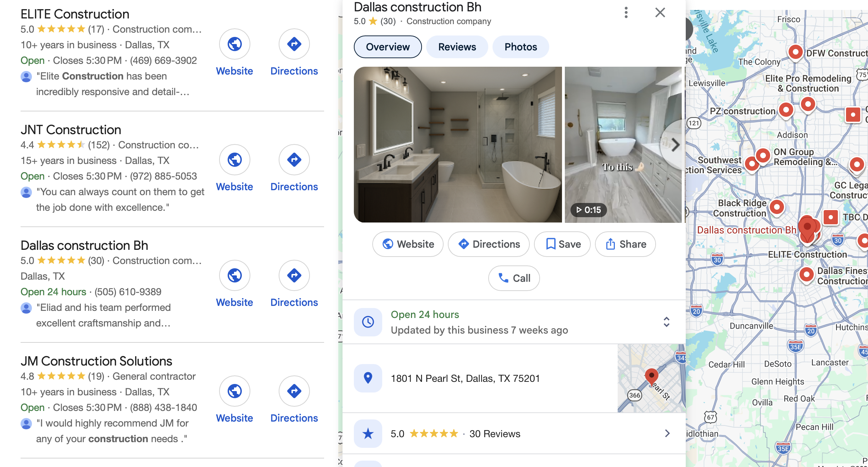Open 30 Reviews with the chevron
The height and width of the screenshot is (467, 868).
pyautogui.click(x=667, y=433)
